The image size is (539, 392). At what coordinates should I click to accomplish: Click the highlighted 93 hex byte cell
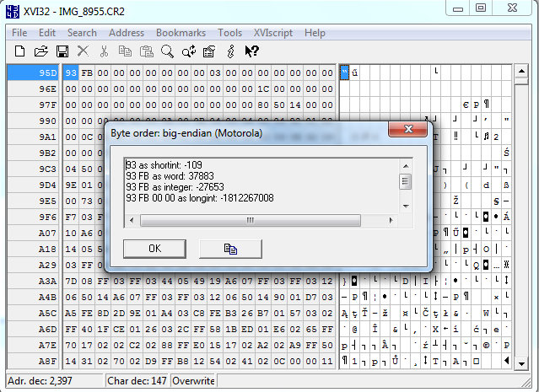(x=71, y=72)
